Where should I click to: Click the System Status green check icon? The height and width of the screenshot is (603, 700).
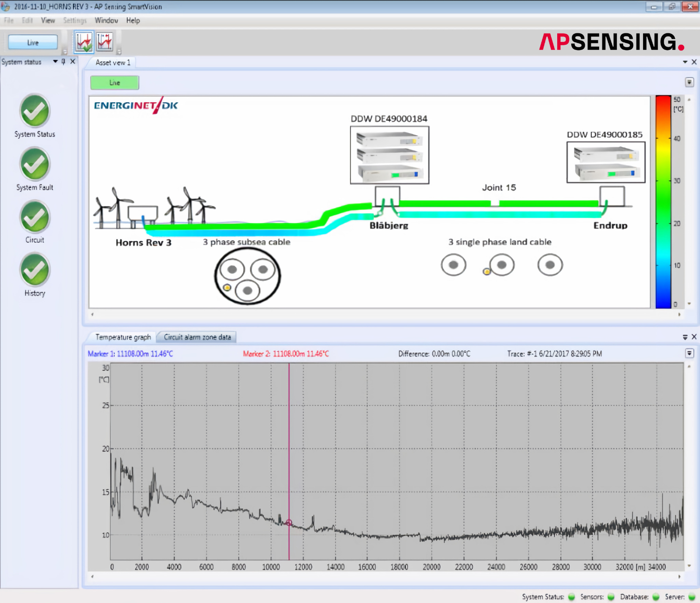tap(35, 111)
